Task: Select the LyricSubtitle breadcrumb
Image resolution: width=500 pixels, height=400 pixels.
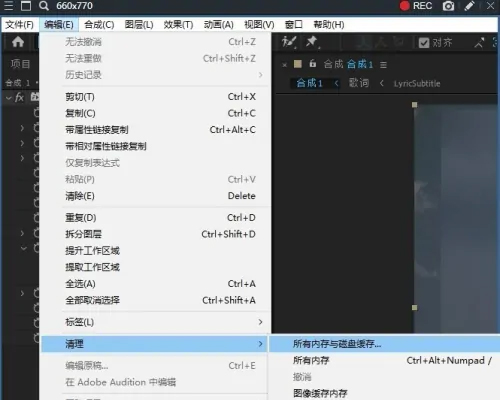Action: [x=417, y=83]
